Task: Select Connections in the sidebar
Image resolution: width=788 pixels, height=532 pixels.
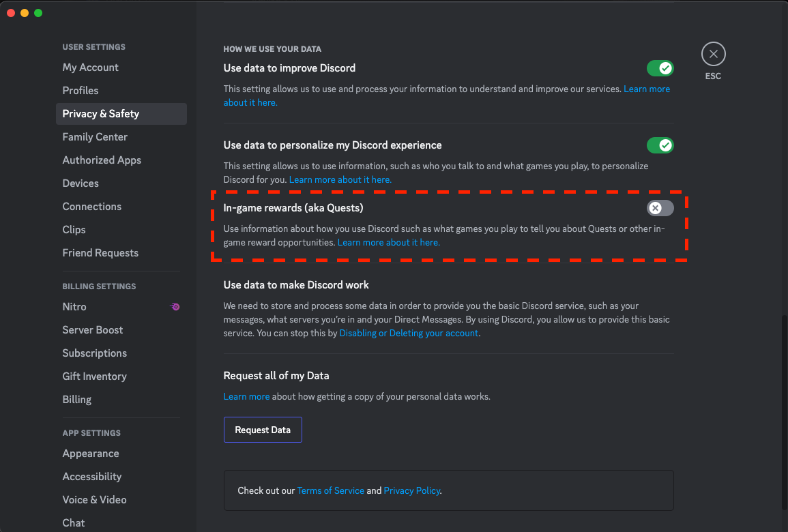Action: 91,206
